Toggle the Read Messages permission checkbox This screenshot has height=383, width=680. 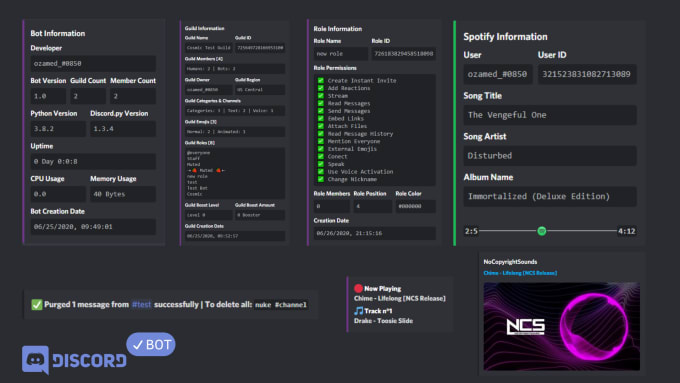(x=320, y=103)
